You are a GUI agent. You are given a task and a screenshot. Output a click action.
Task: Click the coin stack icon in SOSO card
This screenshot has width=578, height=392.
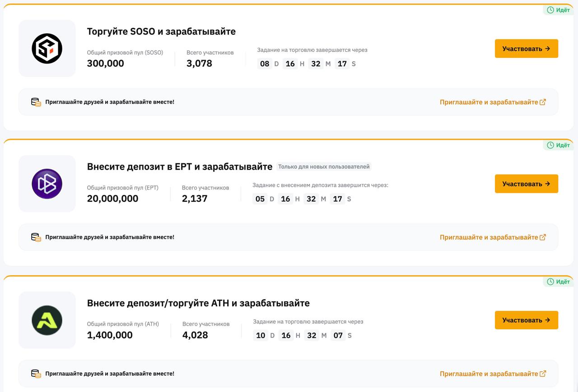pyautogui.click(x=36, y=102)
